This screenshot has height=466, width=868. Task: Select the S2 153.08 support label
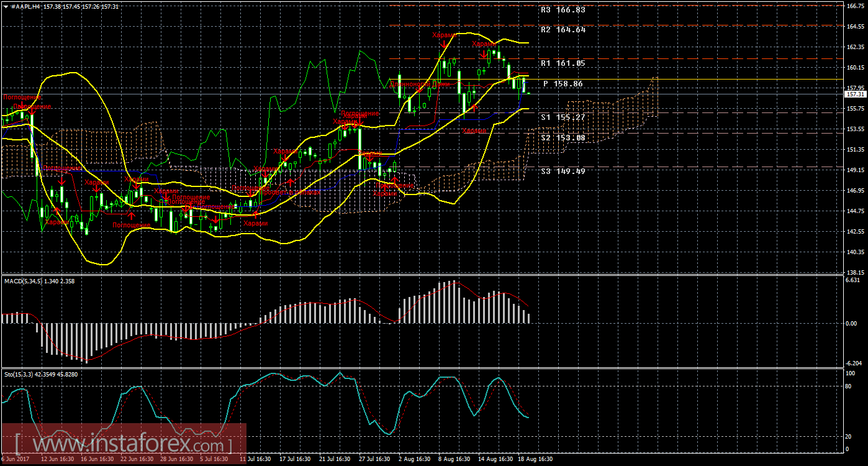point(563,137)
